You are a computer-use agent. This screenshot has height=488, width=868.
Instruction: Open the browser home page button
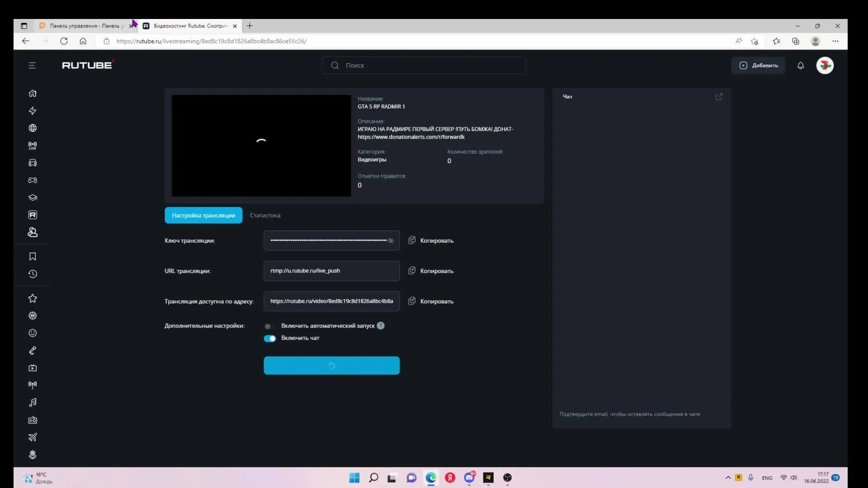click(x=83, y=41)
